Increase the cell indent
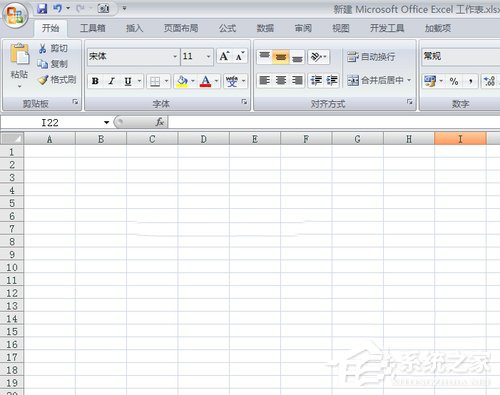Viewport: 500px width, 395px height. [332, 80]
